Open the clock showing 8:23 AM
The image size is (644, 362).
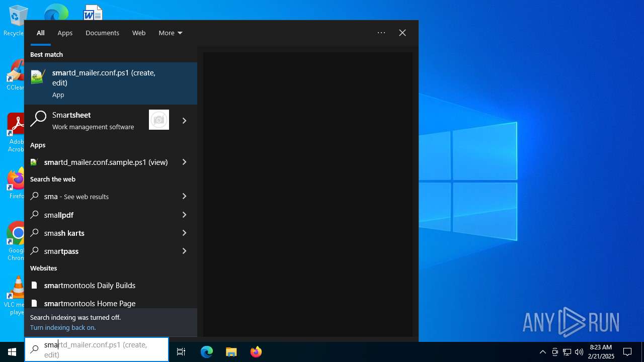(x=601, y=352)
